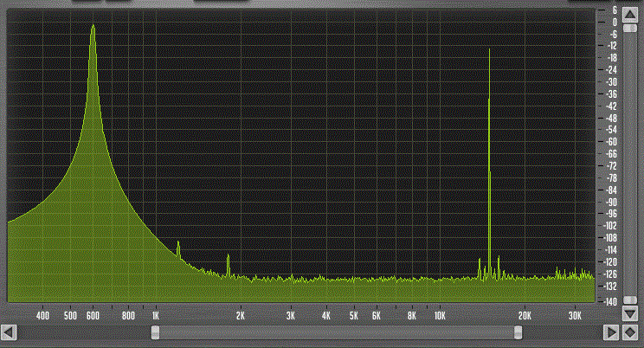Click the -126 dB scale label

[610, 274]
